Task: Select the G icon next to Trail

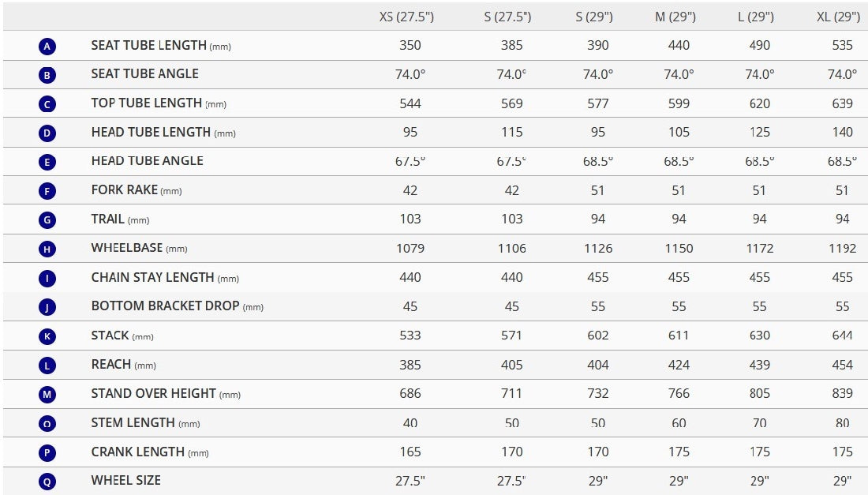Action: coord(47,219)
